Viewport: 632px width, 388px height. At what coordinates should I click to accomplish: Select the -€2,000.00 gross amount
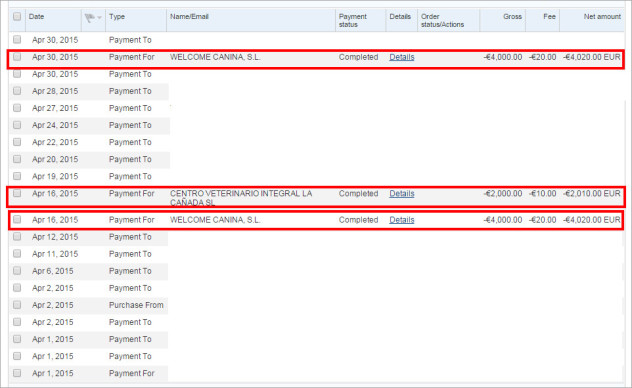click(x=503, y=194)
